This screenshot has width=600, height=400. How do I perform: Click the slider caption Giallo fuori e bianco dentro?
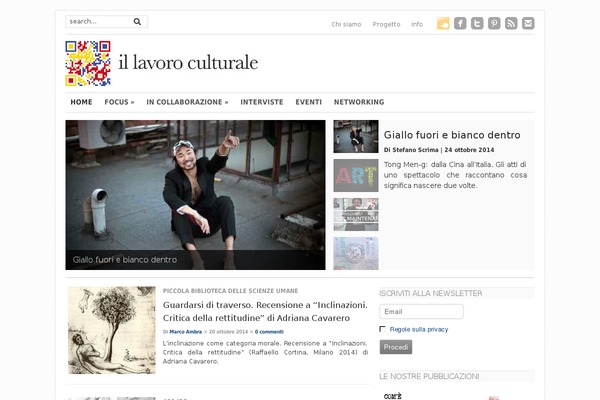click(x=125, y=260)
